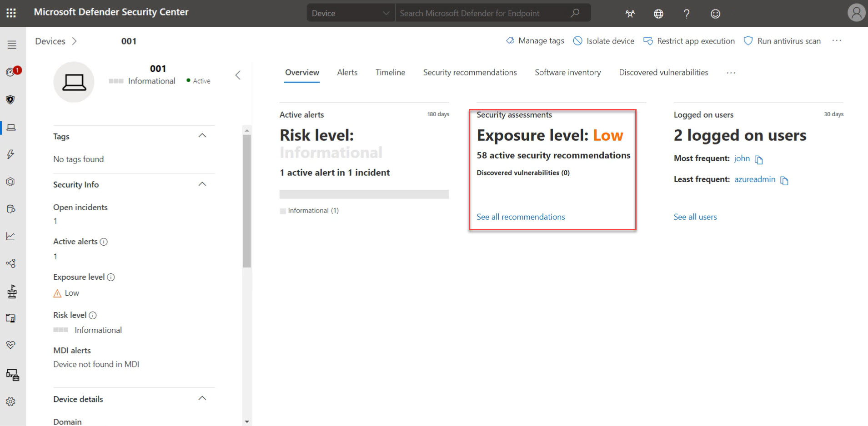This screenshot has width=868, height=426.
Task: Open the Discovered vulnerabilities tab
Action: click(x=663, y=72)
